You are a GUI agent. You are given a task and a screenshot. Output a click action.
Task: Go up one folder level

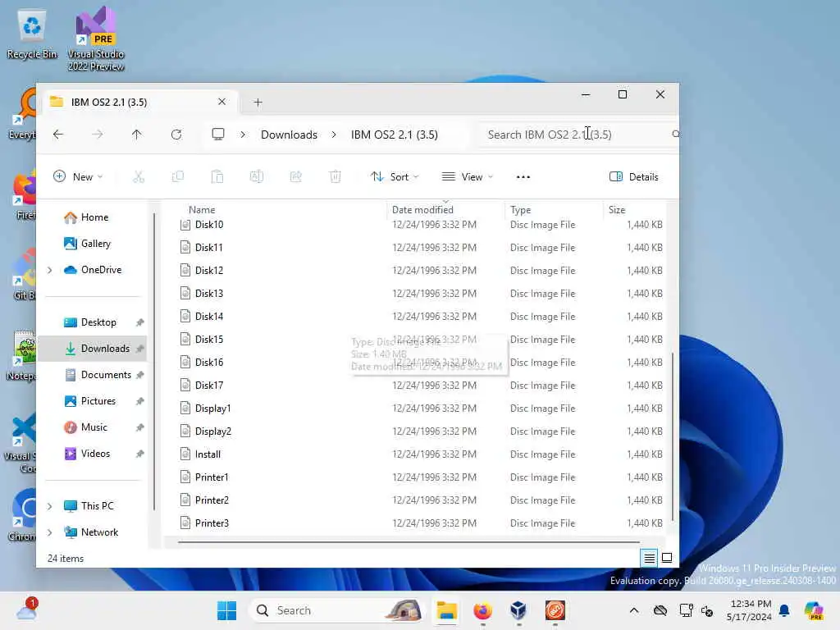pos(137,135)
